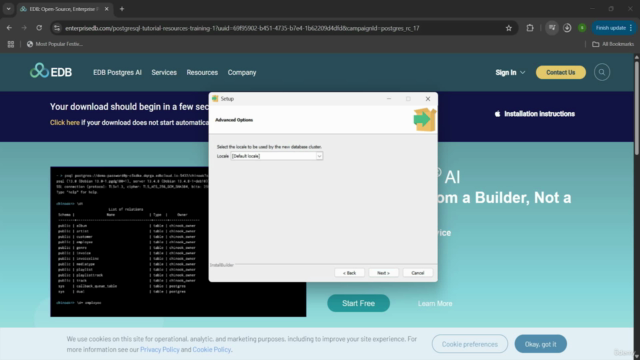Click the browser back arrow

(9, 28)
